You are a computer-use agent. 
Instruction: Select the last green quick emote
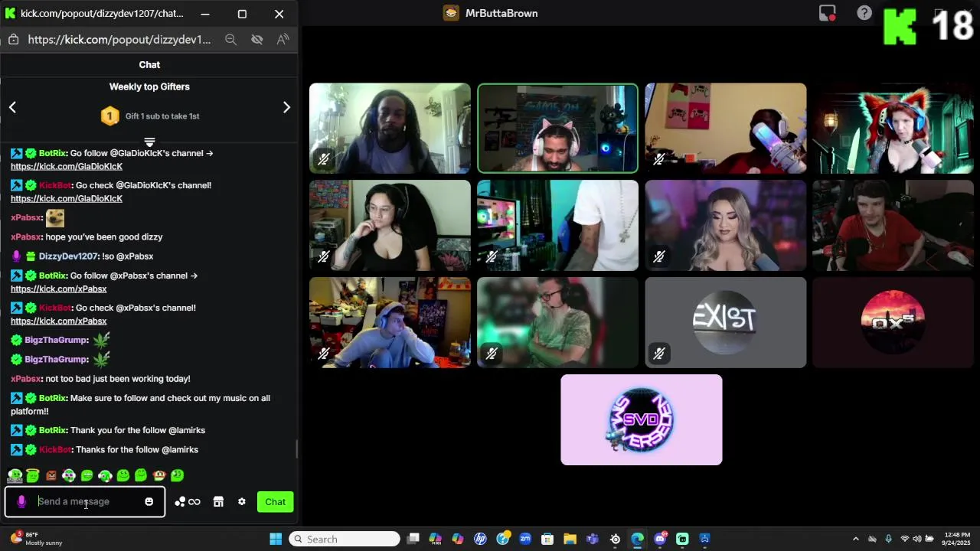(x=178, y=476)
